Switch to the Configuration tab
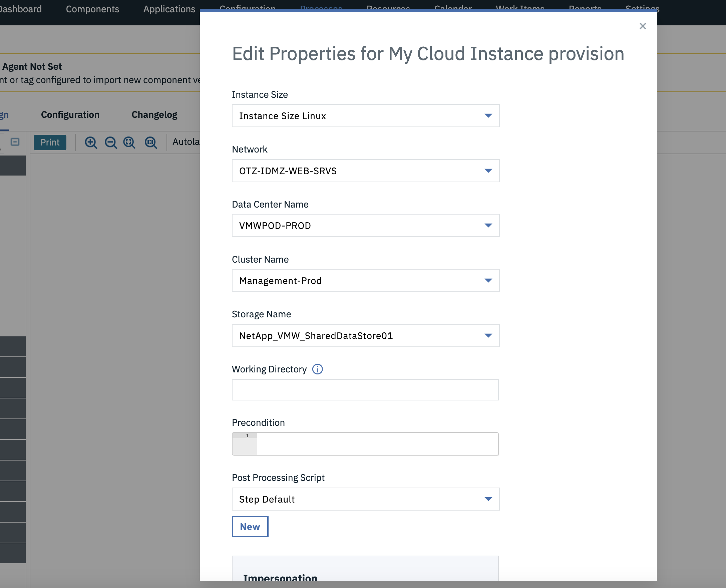Screen dimensions: 726x588 click(70, 114)
